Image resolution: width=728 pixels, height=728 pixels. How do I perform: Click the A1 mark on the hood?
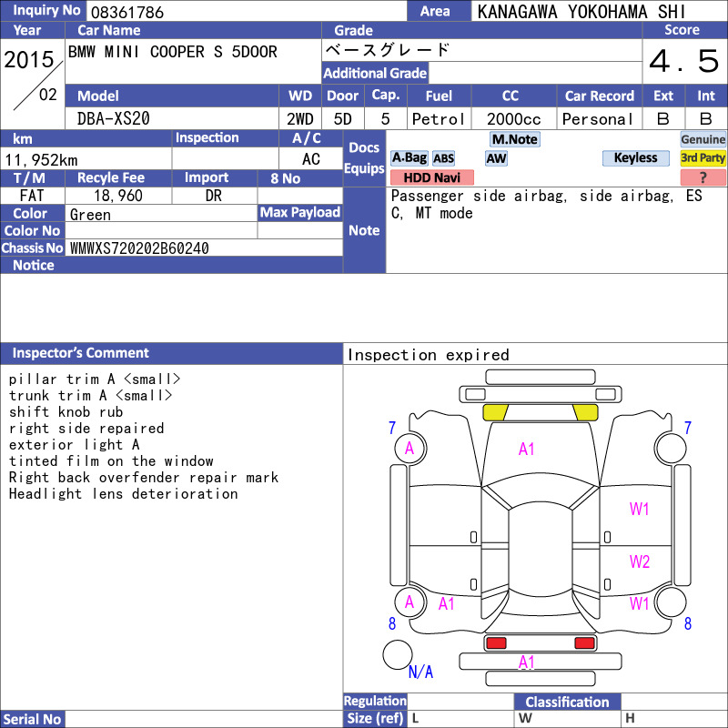coord(526,449)
